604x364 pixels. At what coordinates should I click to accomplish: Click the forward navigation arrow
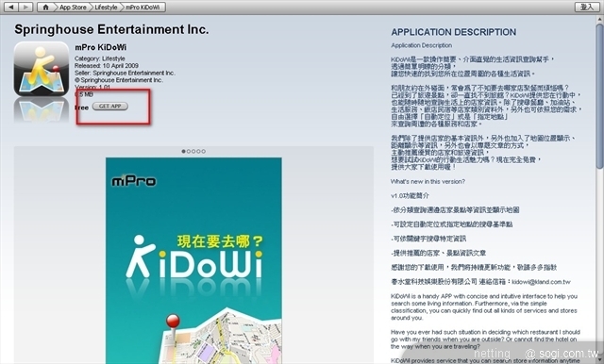[25, 7]
